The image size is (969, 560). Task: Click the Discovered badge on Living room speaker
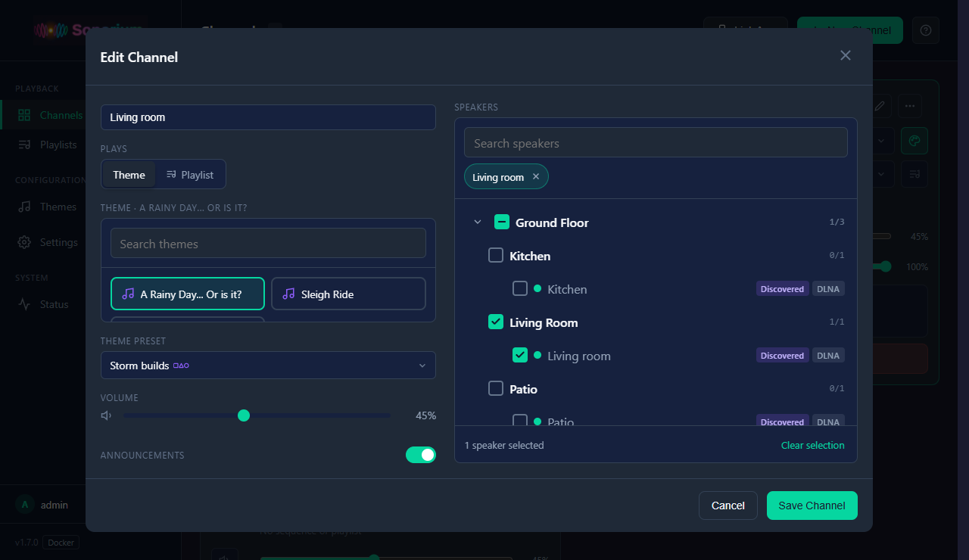point(783,356)
